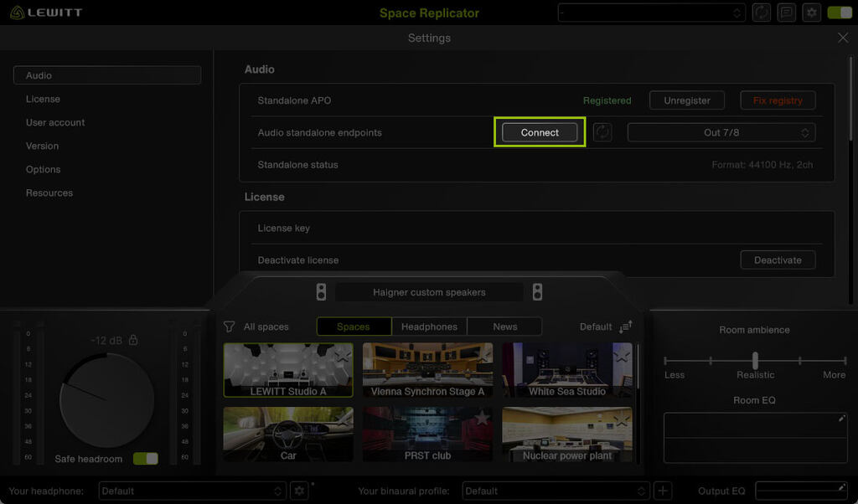
Task: Click the Fix registry button
Action: (x=778, y=100)
